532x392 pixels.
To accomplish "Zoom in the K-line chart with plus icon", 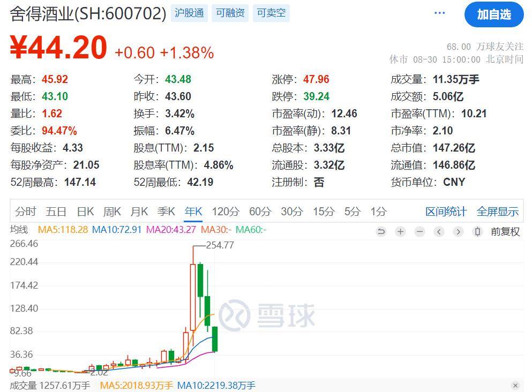I will [x=400, y=231].
